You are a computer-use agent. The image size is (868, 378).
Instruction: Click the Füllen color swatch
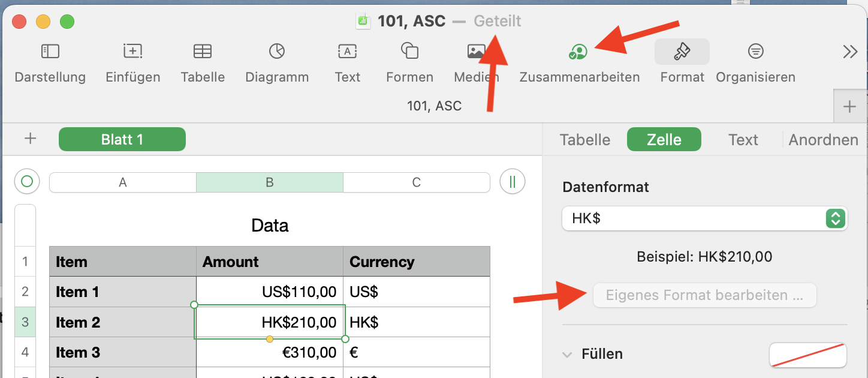807,355
